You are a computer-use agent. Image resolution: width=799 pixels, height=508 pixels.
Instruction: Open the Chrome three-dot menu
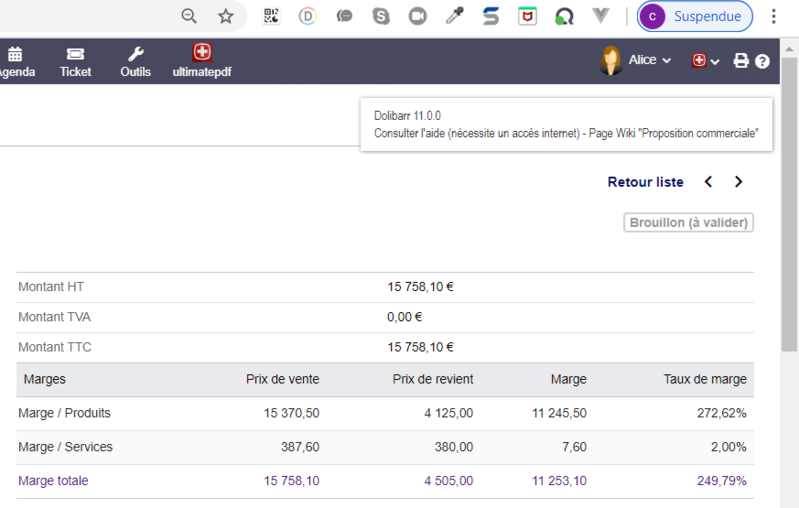774,16
